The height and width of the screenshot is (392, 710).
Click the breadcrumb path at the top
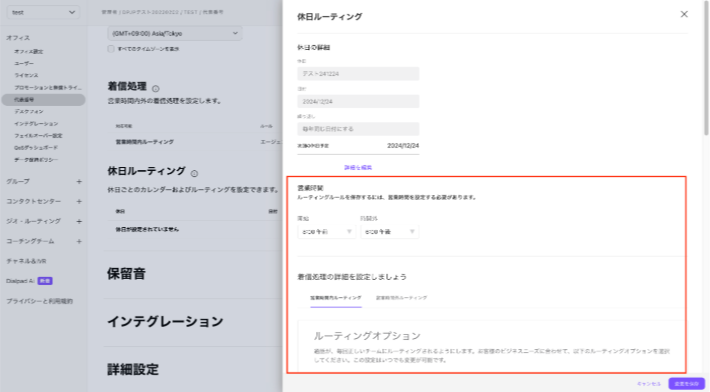(162, 12)
